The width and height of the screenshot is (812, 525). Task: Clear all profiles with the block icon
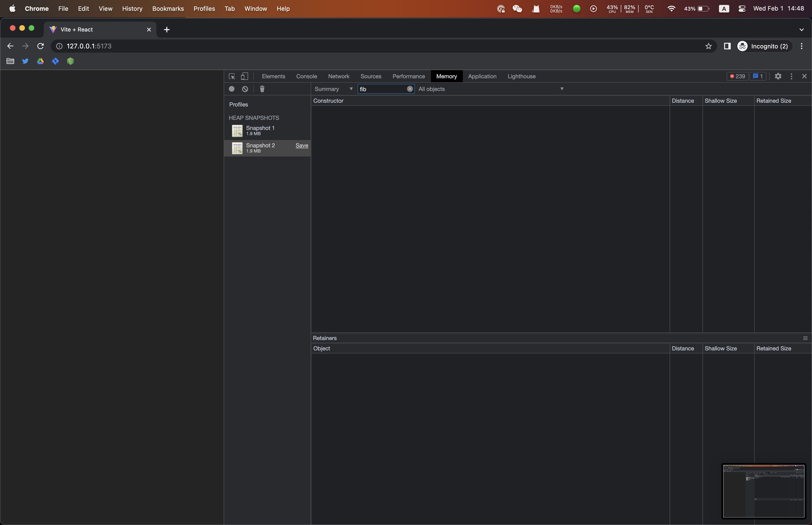click(245, 89)
